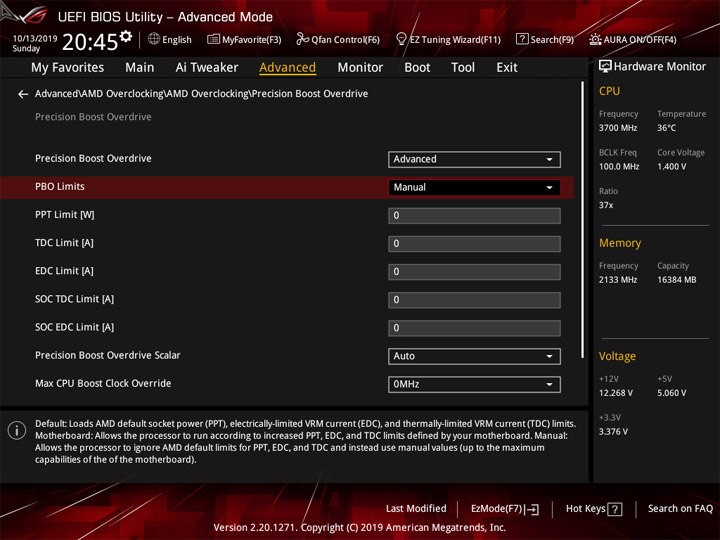The width and height of the screenshot is (720, 540).
Task: Open MyFavorite(F3) list
Action: (244, 39)
